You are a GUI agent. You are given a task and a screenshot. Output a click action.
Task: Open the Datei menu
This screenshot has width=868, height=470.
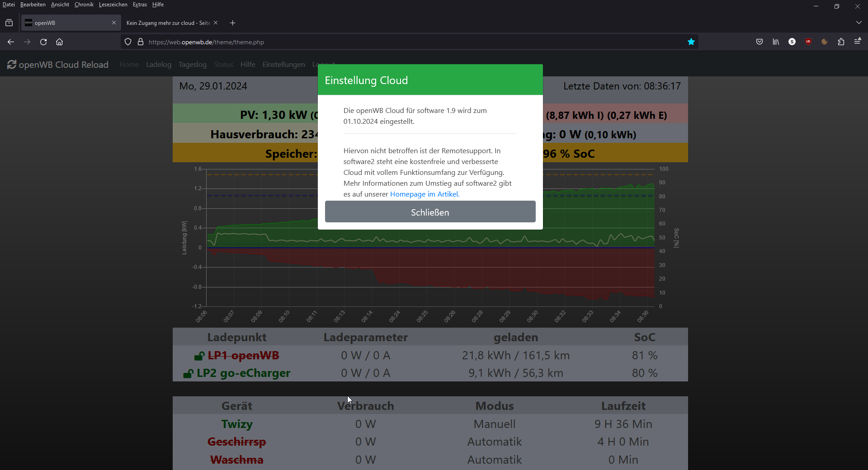9,5
